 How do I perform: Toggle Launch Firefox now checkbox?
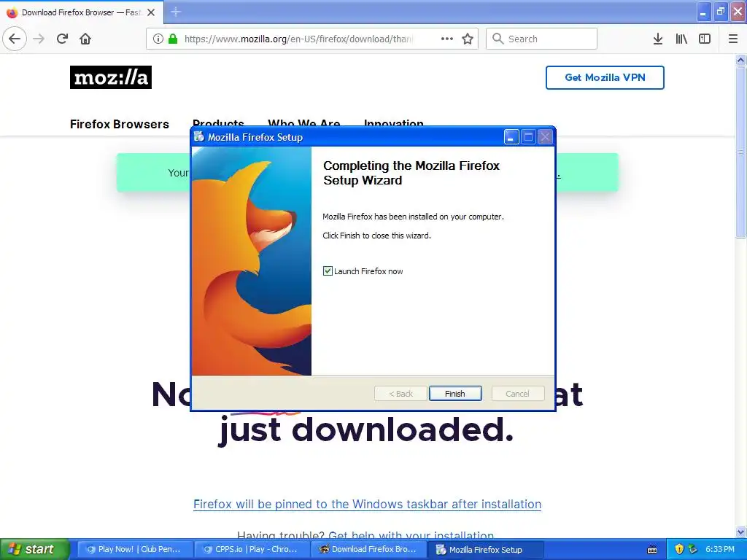click(328, 271)
